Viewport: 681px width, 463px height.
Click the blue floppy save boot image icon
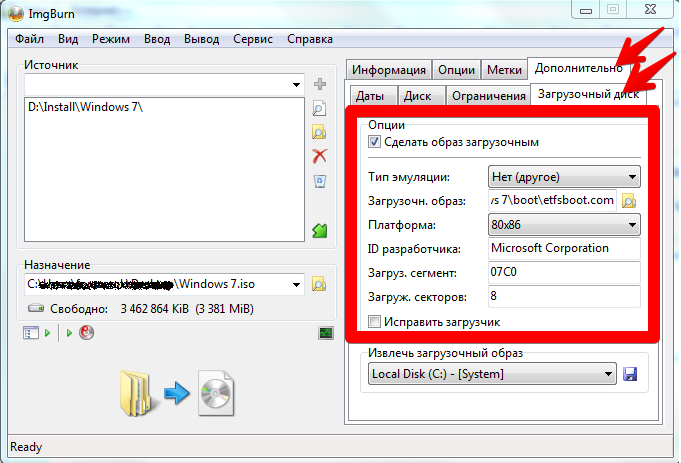point(630,374)
